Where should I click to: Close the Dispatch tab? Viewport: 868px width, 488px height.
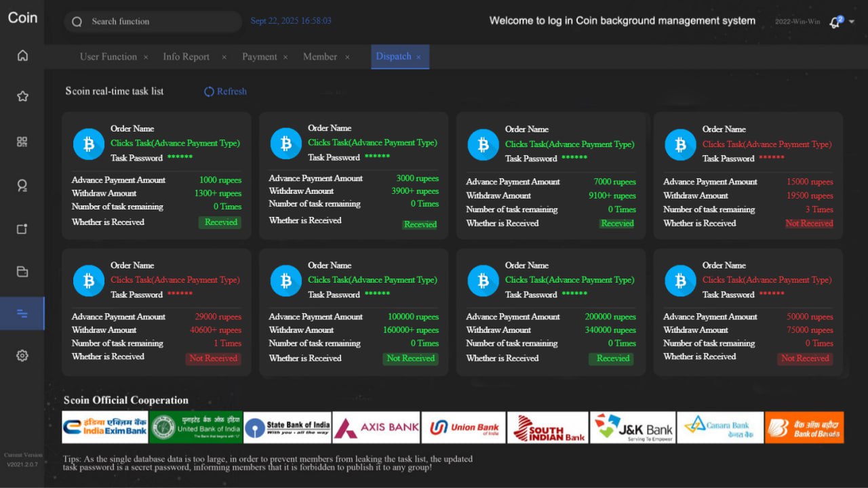click(418, 58)
